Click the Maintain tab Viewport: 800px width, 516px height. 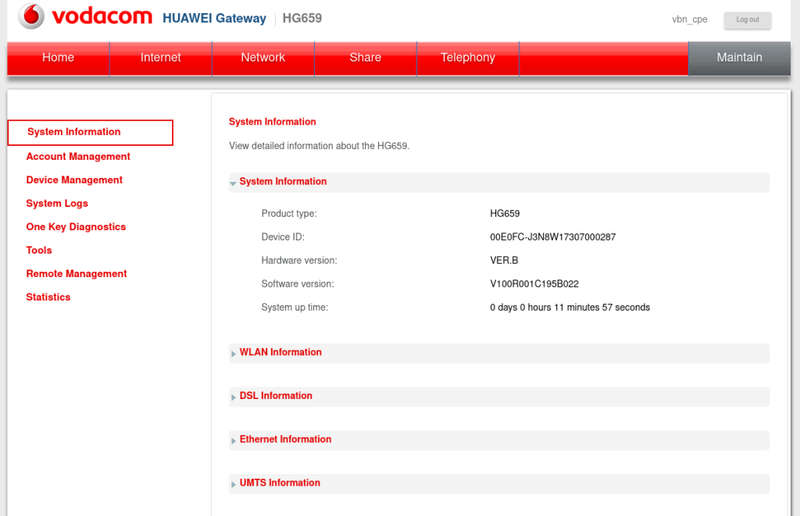739,58
